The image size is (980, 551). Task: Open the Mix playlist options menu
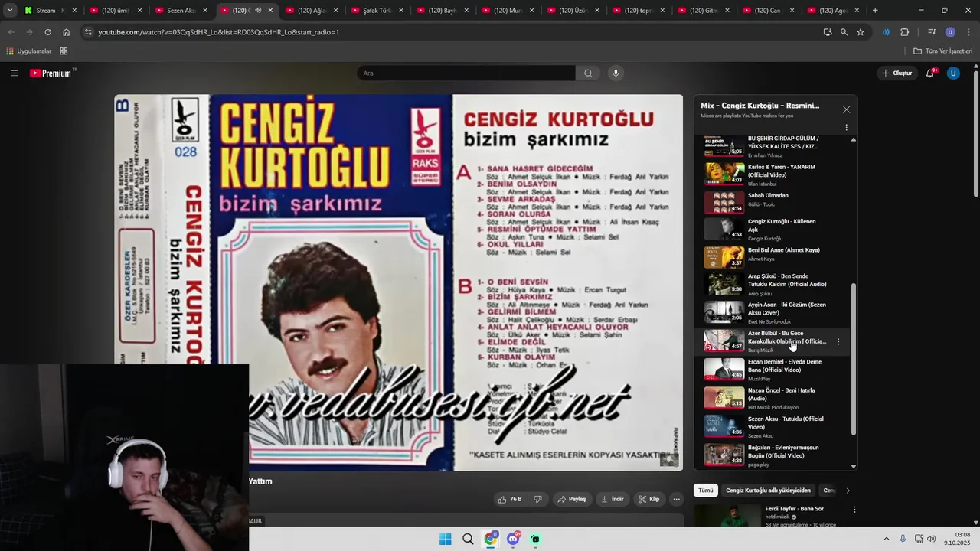point(846,127)
